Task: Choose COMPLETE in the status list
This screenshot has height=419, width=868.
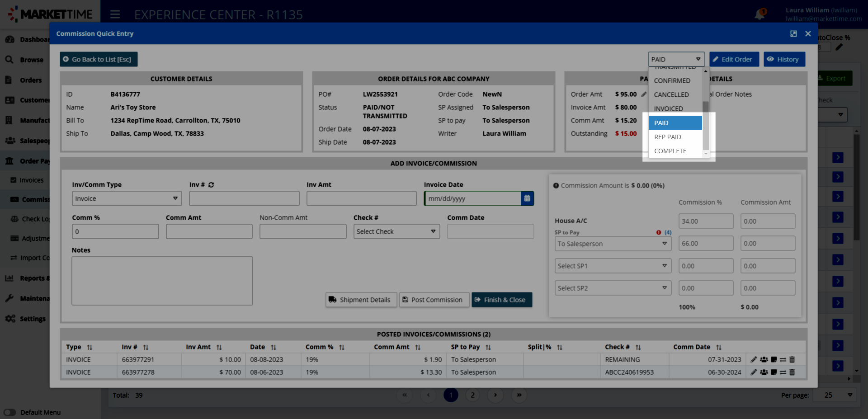Action: [675, 151]
